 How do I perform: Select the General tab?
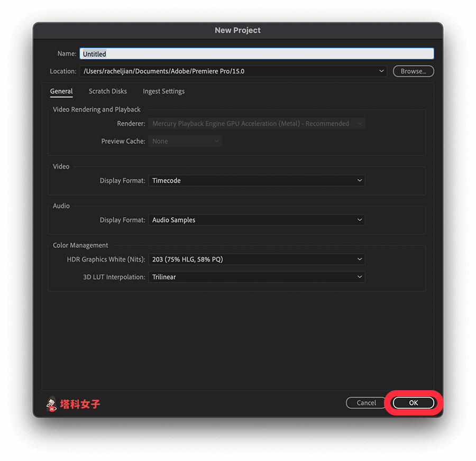pos(61,91)
